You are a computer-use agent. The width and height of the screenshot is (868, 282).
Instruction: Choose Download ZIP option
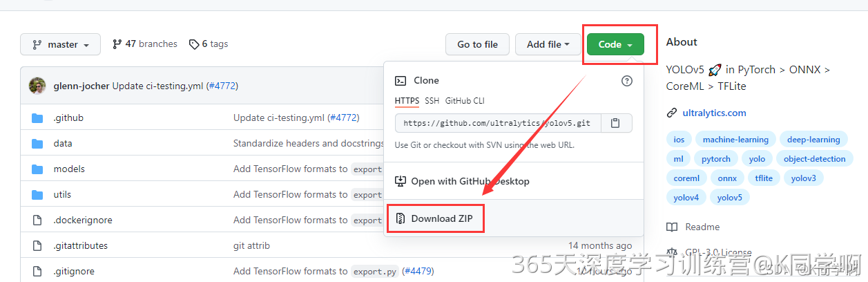coord(435,218)
